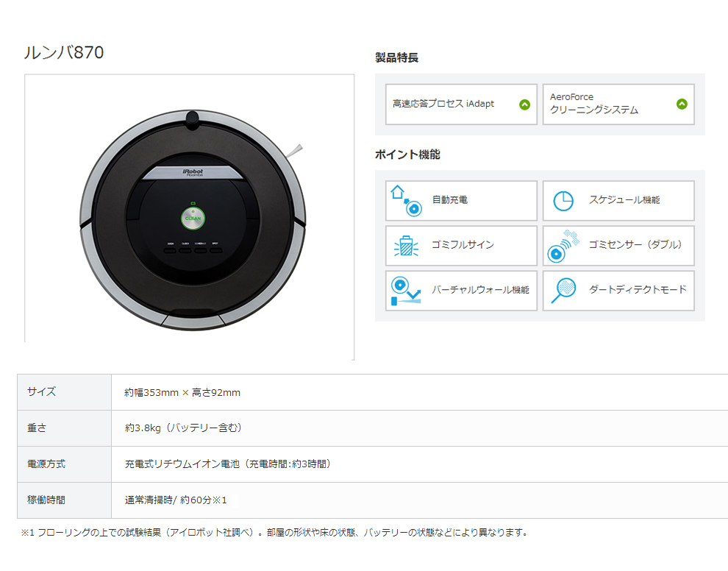Select the ゴミフルサイン label

pyautogui.click(x=463, y=245)
